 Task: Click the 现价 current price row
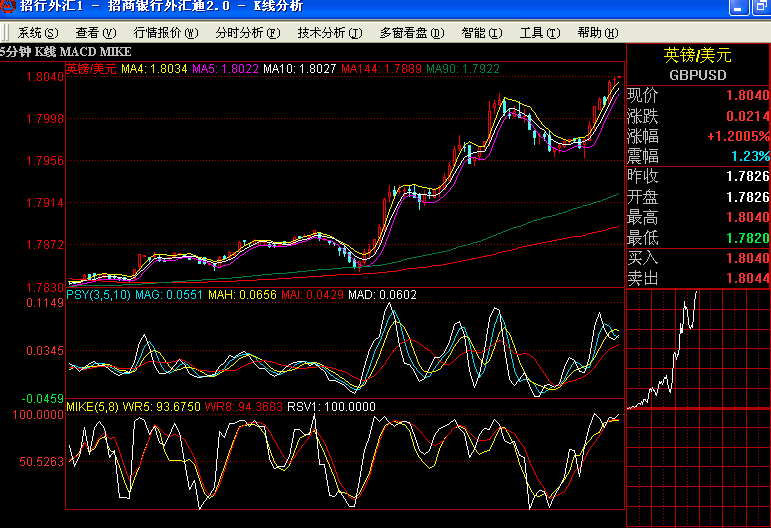click(697, 96)
